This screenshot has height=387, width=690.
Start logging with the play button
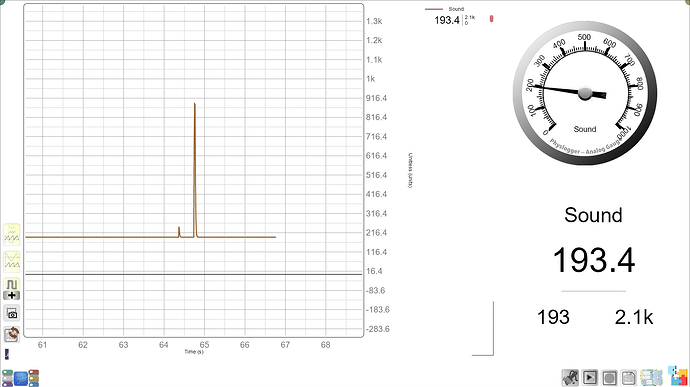coord(590,377)
